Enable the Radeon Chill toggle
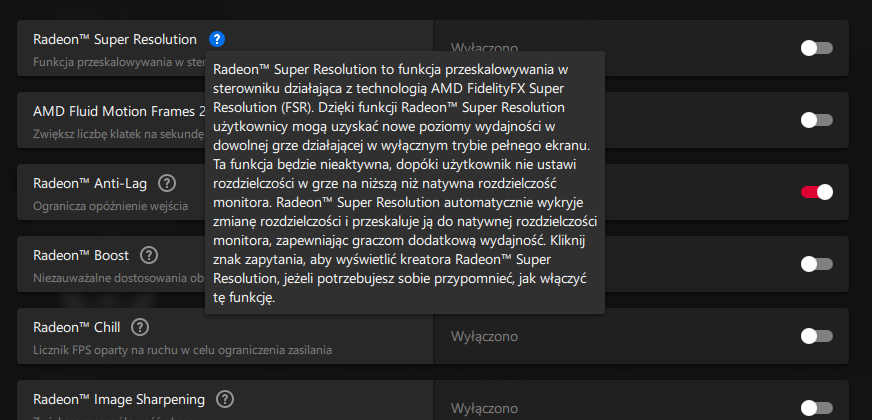The image size is (872, 420). 816,336
